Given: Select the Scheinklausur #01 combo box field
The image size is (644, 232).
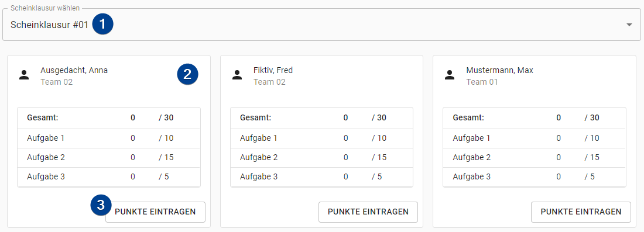Looking at the screenshot, I should click(x=321, y=25).
